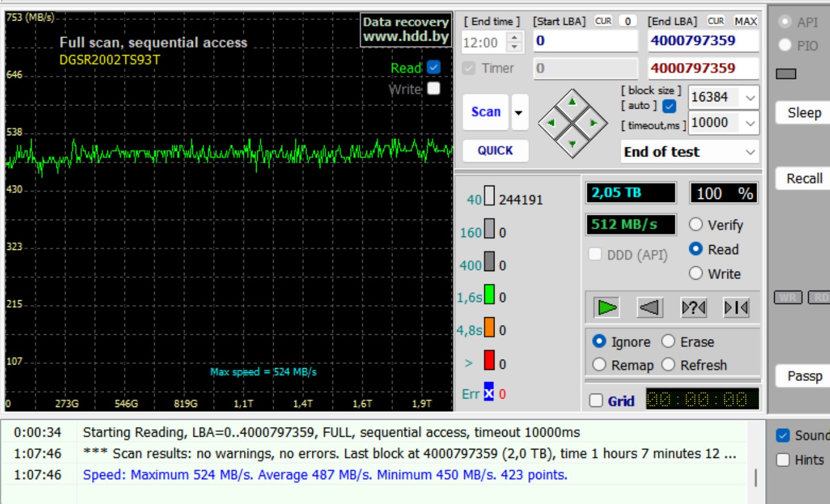830x504 pixels.
Task: Click the Sleep button
Action: (803, 113)
